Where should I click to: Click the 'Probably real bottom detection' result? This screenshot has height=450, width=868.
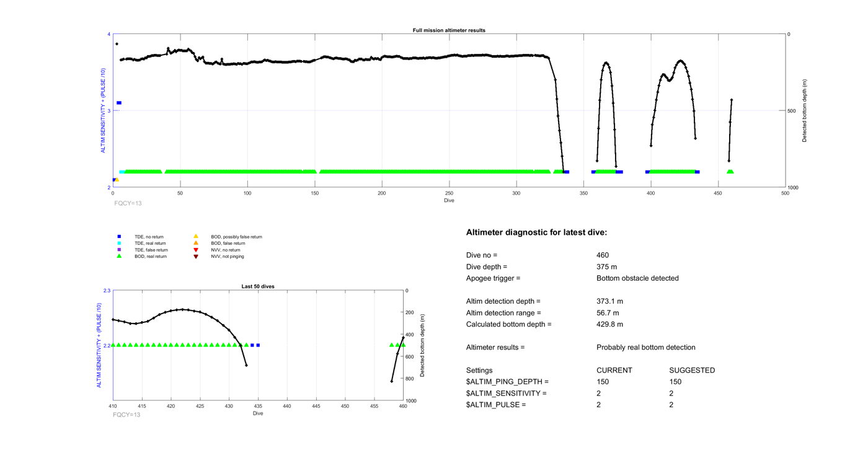645,347
